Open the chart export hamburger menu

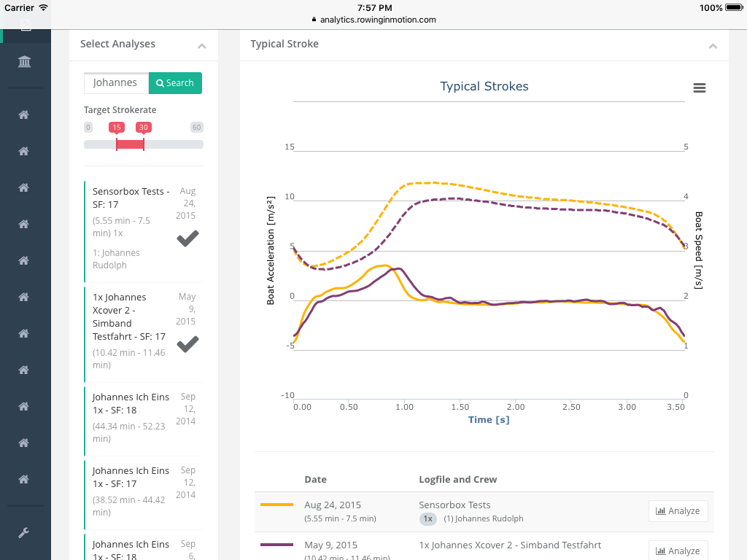click(699, 87)
